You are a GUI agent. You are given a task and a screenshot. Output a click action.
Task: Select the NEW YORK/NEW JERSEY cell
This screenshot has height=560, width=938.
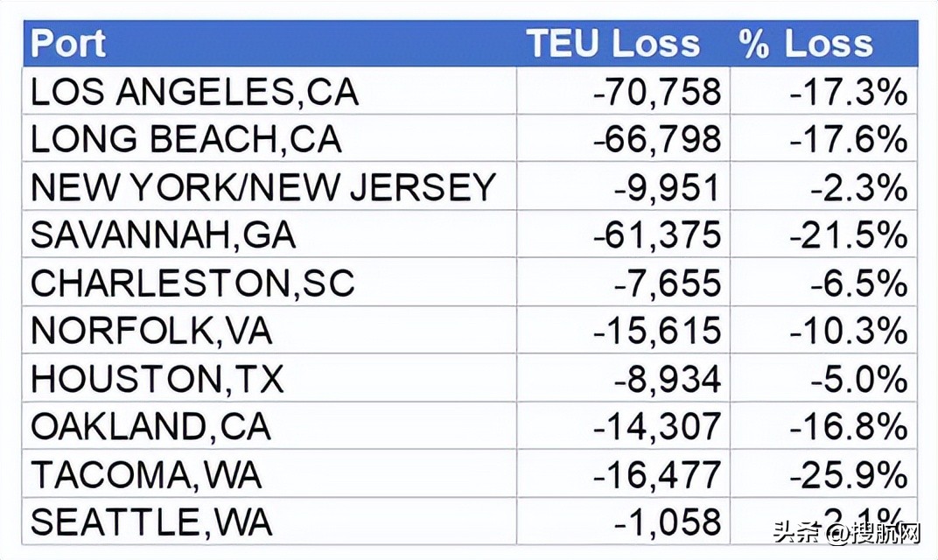coord(262,187)
